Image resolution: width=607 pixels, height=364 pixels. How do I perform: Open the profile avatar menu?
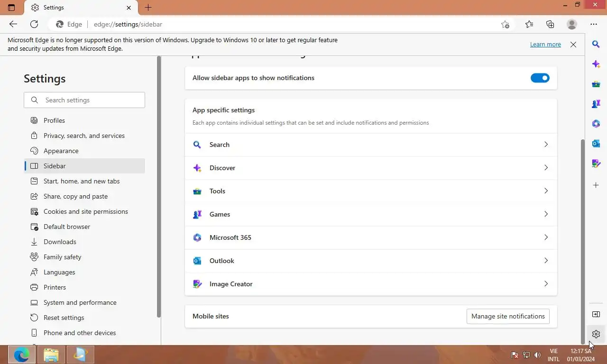click(572, 24)
